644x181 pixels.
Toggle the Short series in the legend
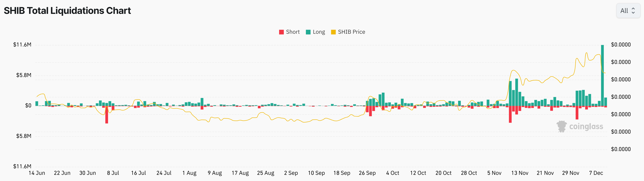[x=293, y=32]
